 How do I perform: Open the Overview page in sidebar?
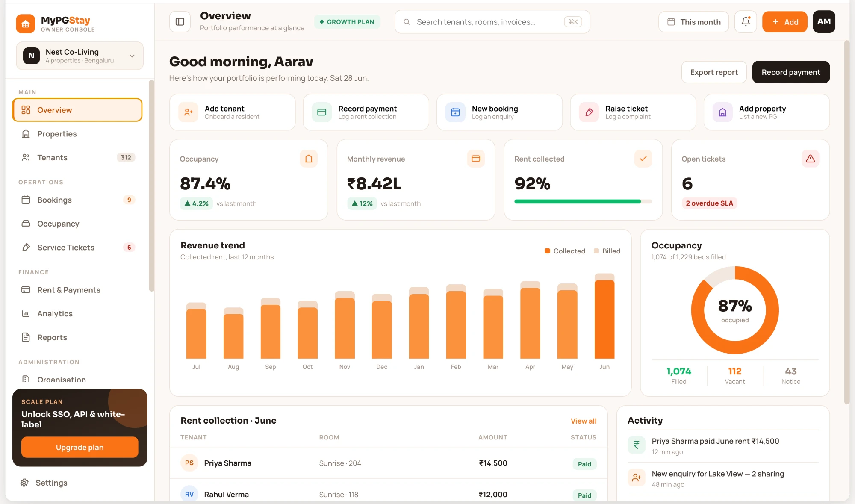(77, 110)
